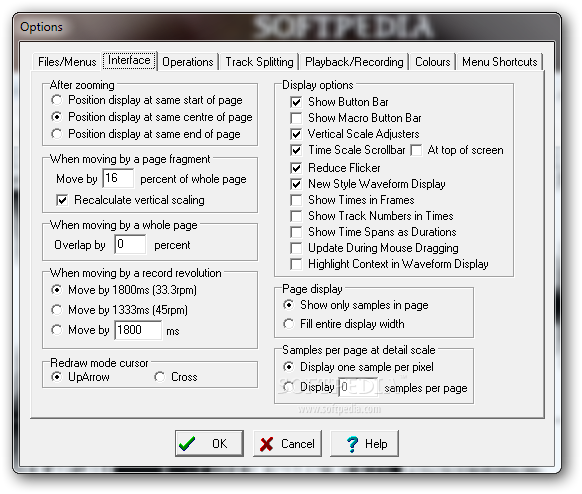Screen dimensions: 582x494
Task: Click the samples per page input field
Action: [358, 387]
